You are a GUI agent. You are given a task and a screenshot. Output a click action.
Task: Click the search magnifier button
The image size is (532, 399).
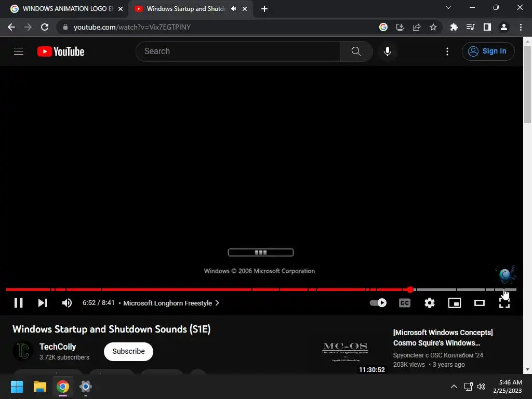tap(356, 51)
